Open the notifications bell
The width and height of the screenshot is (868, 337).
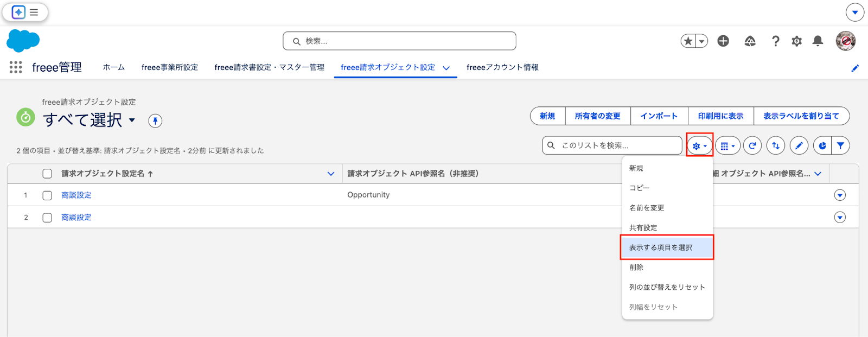coord(818,41)
